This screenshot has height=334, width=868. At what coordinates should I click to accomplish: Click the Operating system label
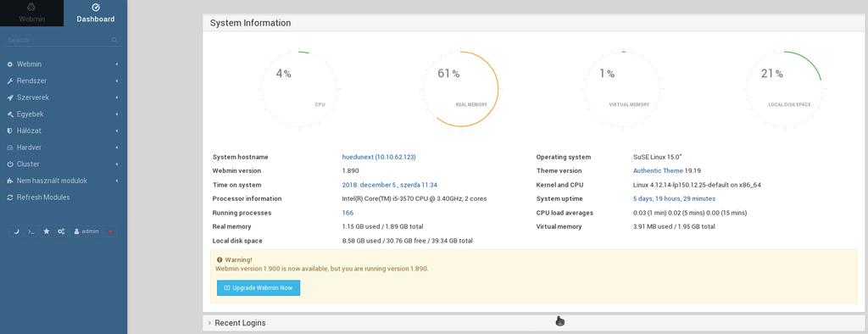564,158
